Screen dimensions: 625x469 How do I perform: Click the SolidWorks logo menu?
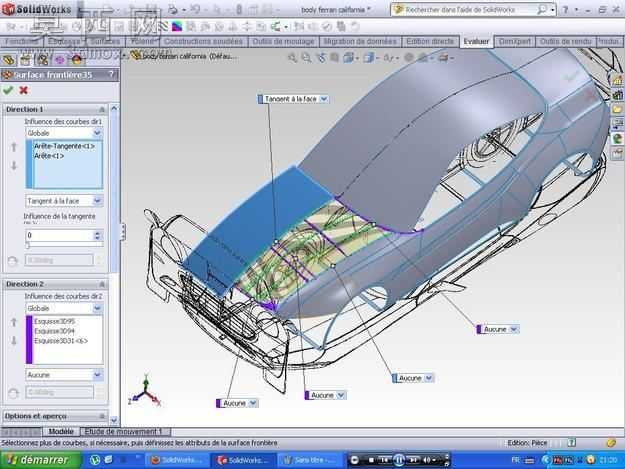(x=37, y=9)
